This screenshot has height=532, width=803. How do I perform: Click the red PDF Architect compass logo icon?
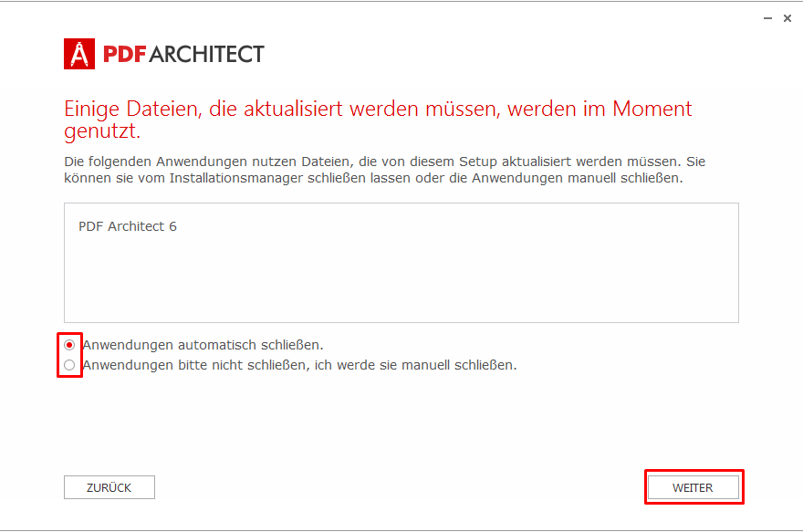(79, 54)
